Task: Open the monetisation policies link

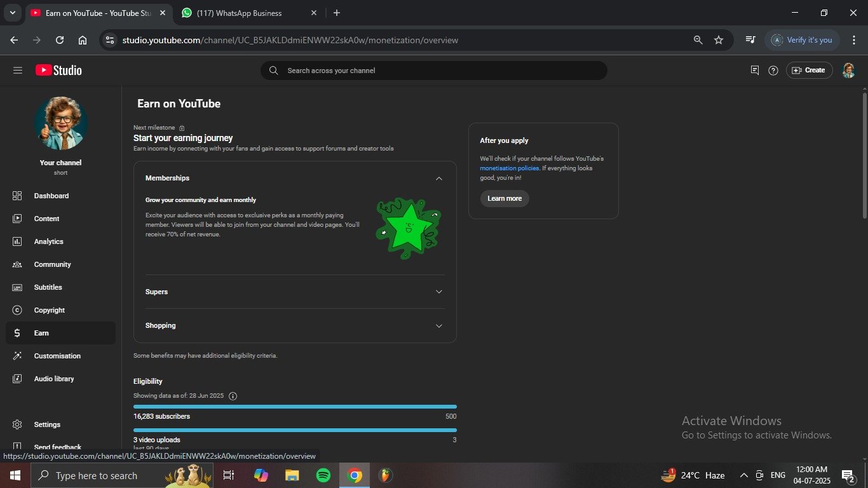Action: pyautogui.click(x=509, y=168)
